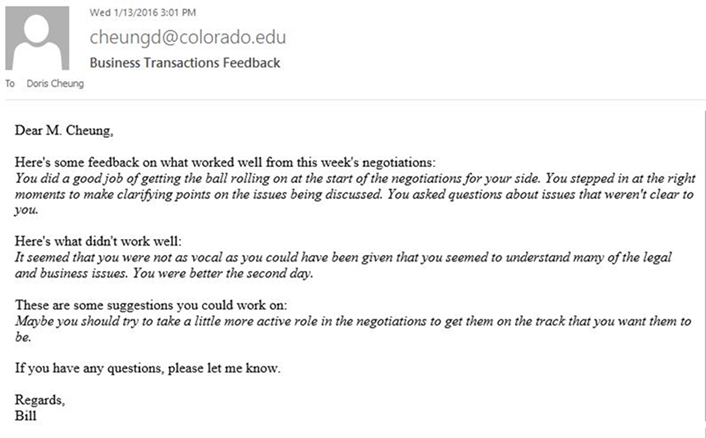Image resolution: width=706 pixels, height=438 pixels.
Task: Click the signature name Bill
Action: (26, 415)
